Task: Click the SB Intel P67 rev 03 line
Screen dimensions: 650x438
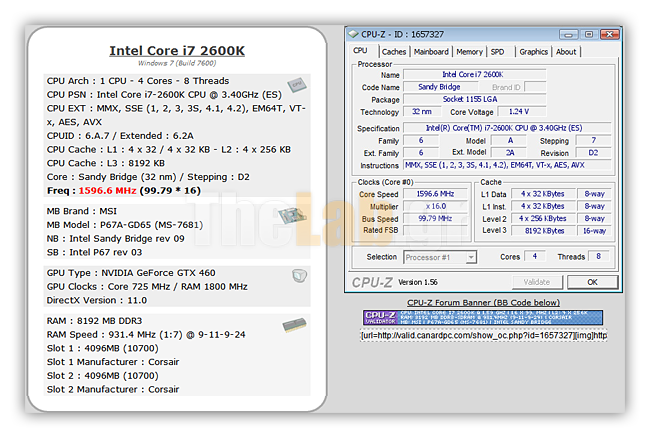Action: pos(94,252)
